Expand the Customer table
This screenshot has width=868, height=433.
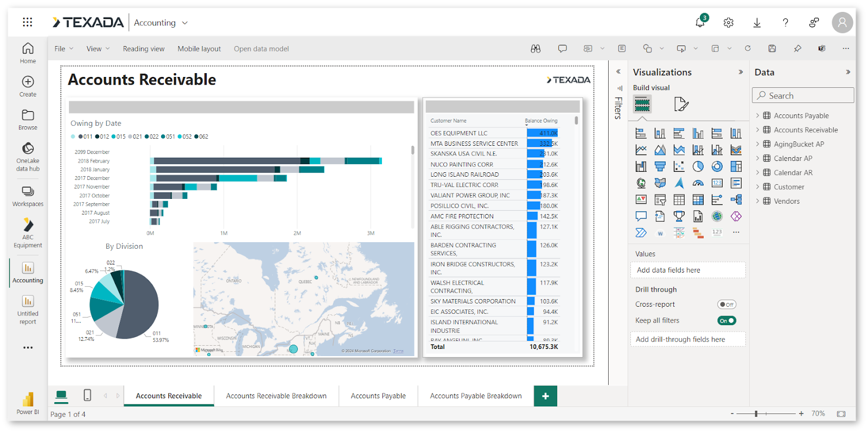[758, 187]
